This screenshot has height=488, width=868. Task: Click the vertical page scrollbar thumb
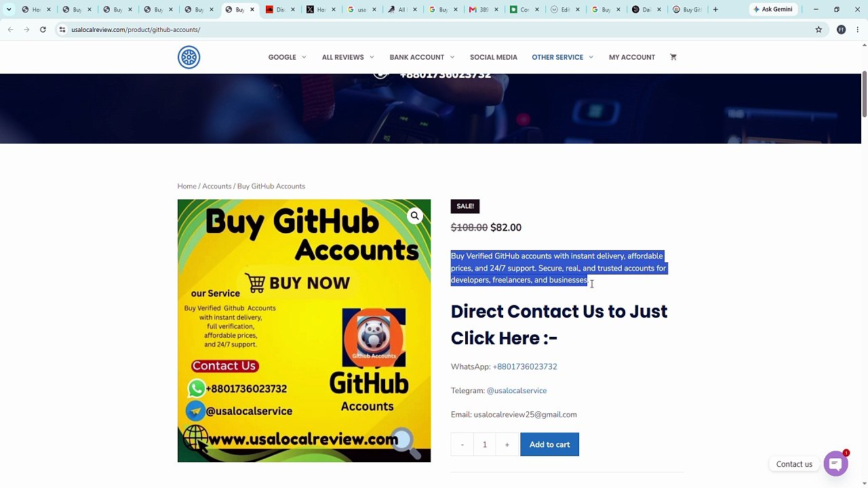point(864,94)
